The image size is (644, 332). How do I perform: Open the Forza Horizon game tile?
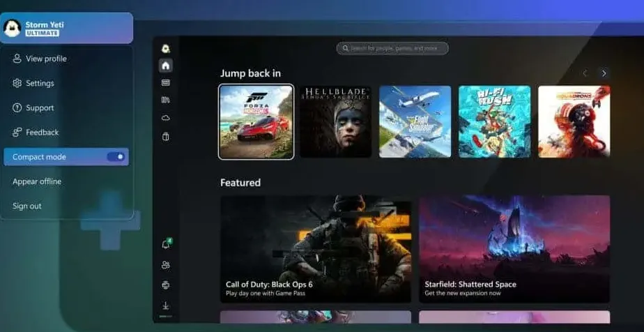pyautogui.click(x=256, y=121)
